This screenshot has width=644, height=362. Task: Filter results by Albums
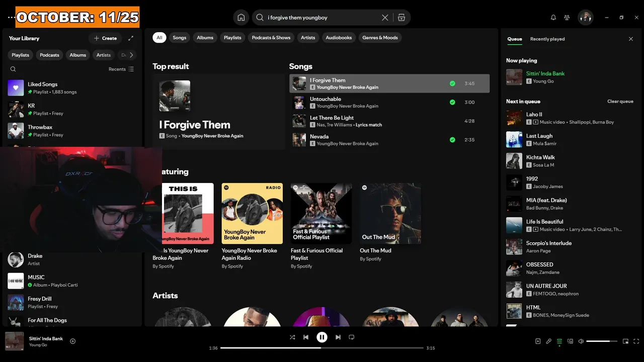[205, 38]
